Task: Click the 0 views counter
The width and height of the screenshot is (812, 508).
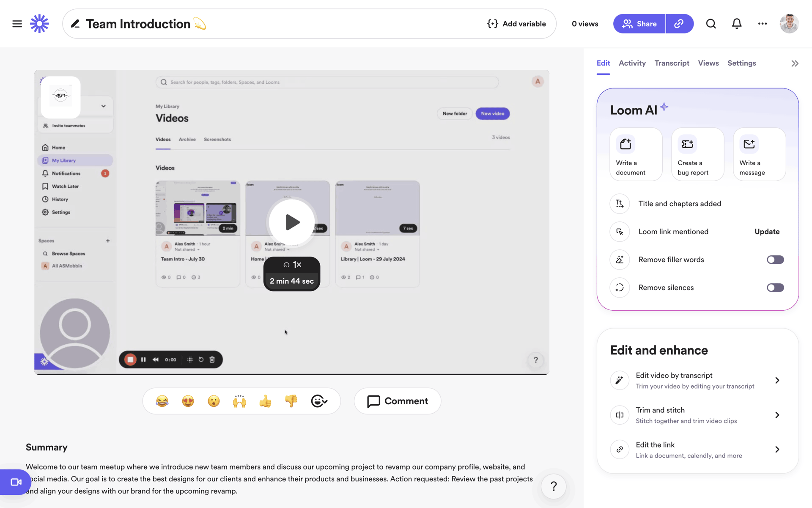Action: pos(585,24)
